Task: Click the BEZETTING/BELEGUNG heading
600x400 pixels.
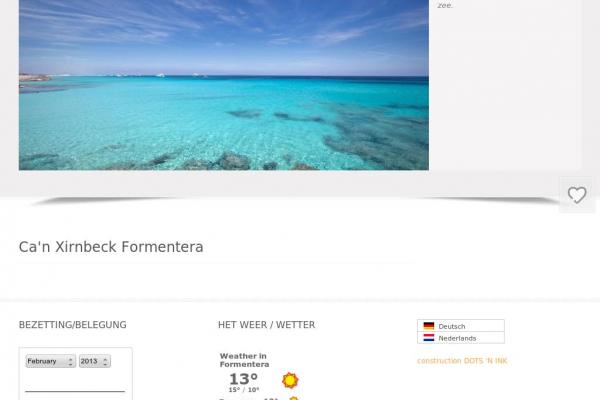Action: click(x=72, y=325)
